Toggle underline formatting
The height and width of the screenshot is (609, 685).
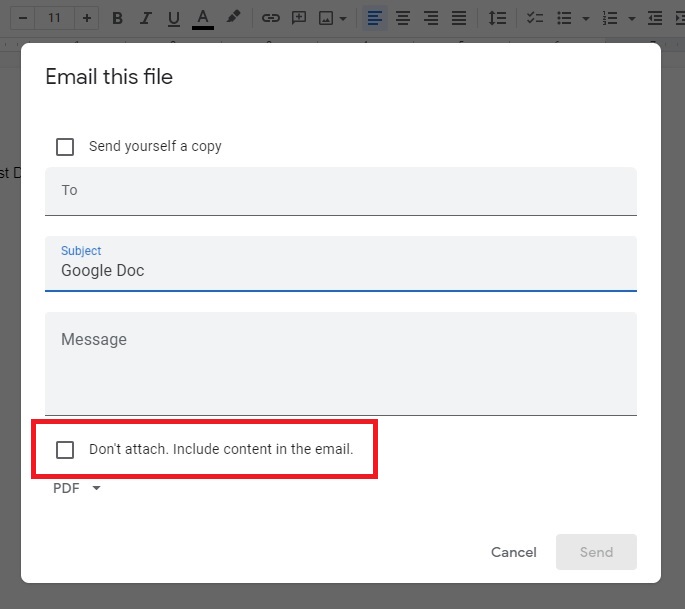tap(173, 18)
